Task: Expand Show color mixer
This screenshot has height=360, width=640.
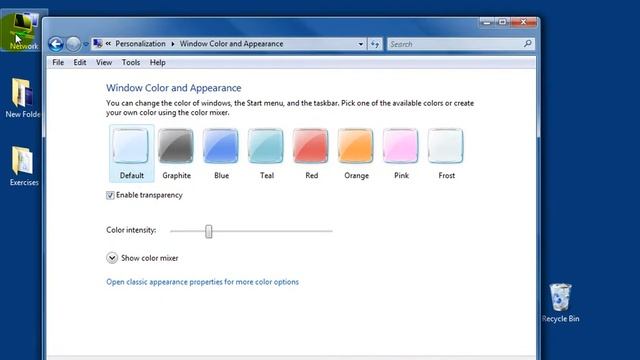Action: pyautogui.click(x=112, y=258)
